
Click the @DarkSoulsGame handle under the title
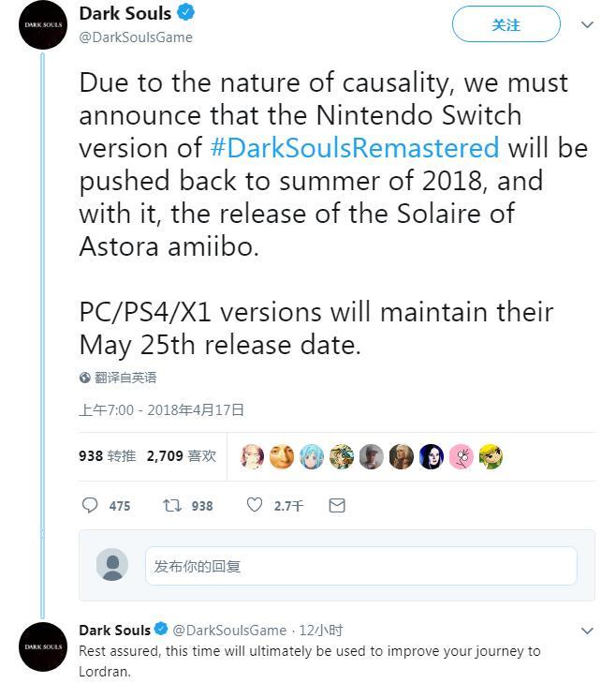tap(136, 37)
